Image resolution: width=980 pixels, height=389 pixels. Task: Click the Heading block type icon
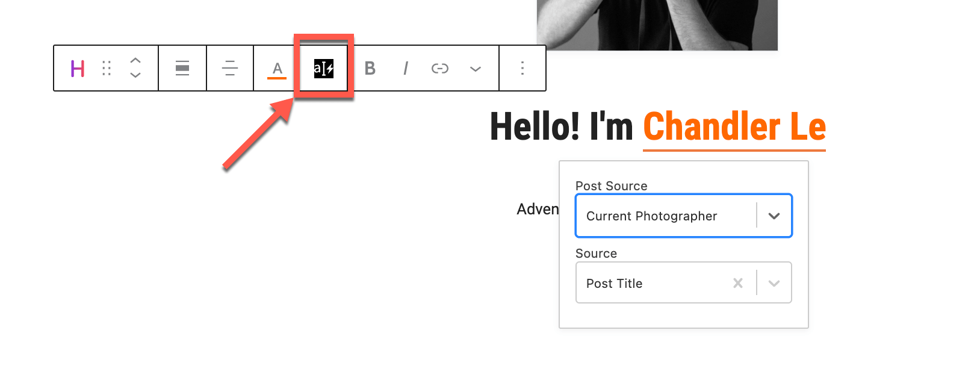coord(78,69)
